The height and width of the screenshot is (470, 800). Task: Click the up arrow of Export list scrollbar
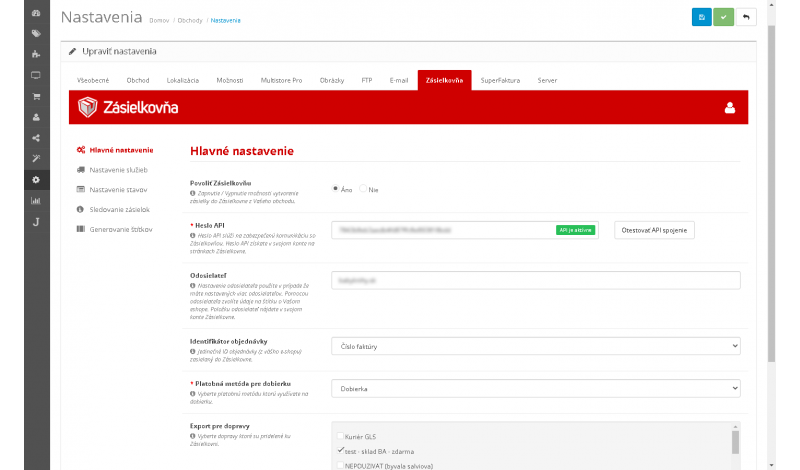(x=735, y=427)
